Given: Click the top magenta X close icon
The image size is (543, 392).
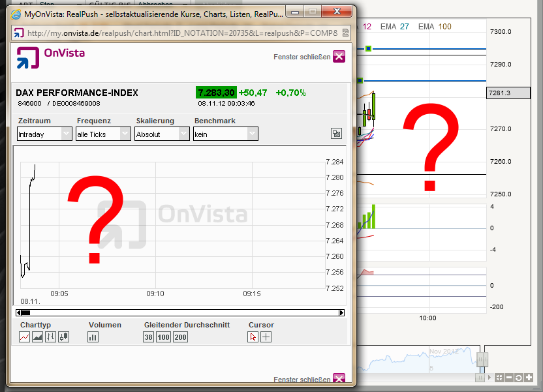Looking at the screenshot, I should 339,56.
